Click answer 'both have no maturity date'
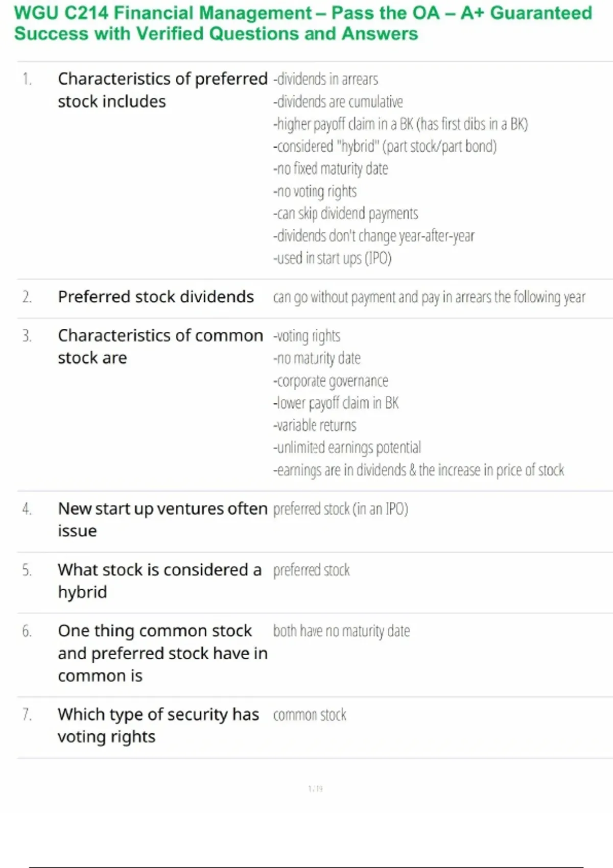 pyautogui.click(x=341, y=631)
